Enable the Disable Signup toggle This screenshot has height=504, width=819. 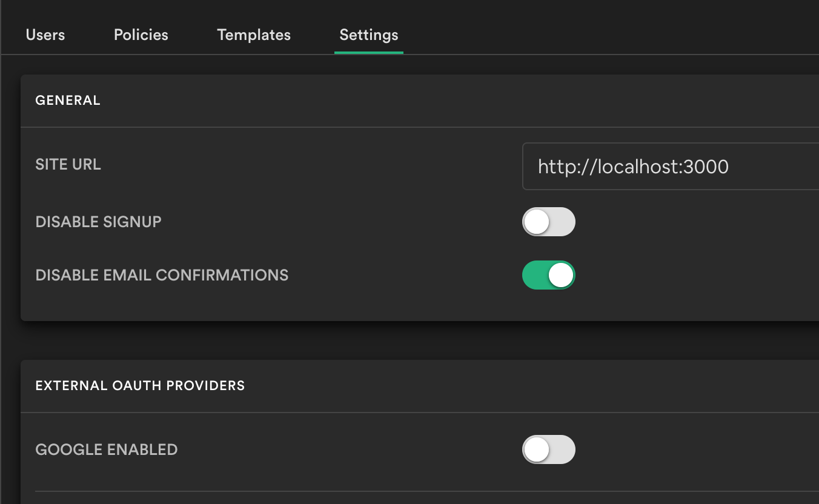coord(548,222)
